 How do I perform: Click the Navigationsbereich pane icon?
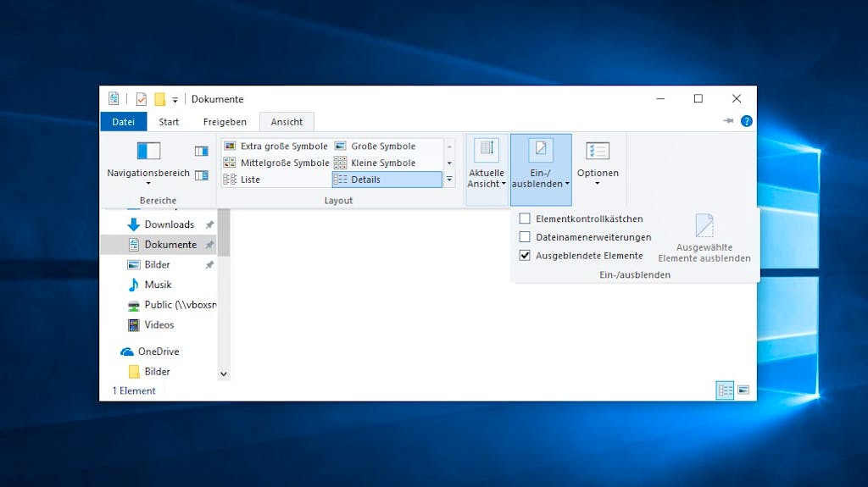[x=148, y=151]
